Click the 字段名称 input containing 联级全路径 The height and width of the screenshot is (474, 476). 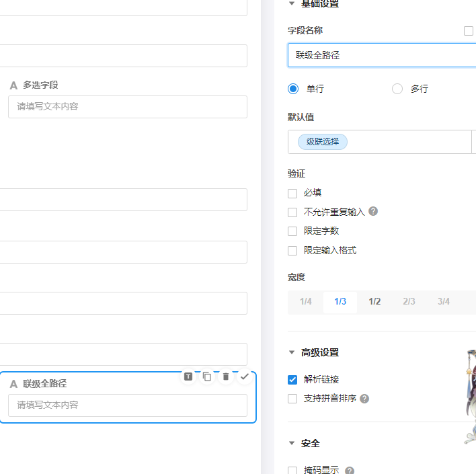pyautogui.click(x=381, y=55)
